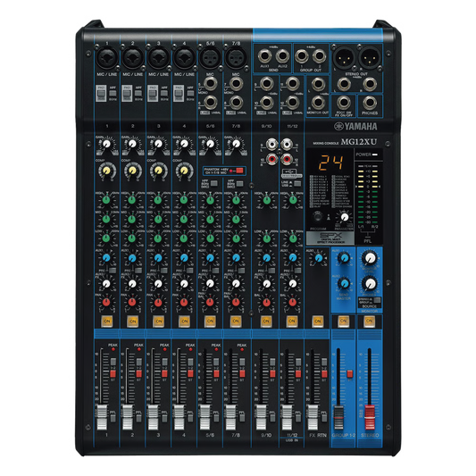The image size is (476, 476).
Task: Click the POWER indicator light
Action: (375, 154)
